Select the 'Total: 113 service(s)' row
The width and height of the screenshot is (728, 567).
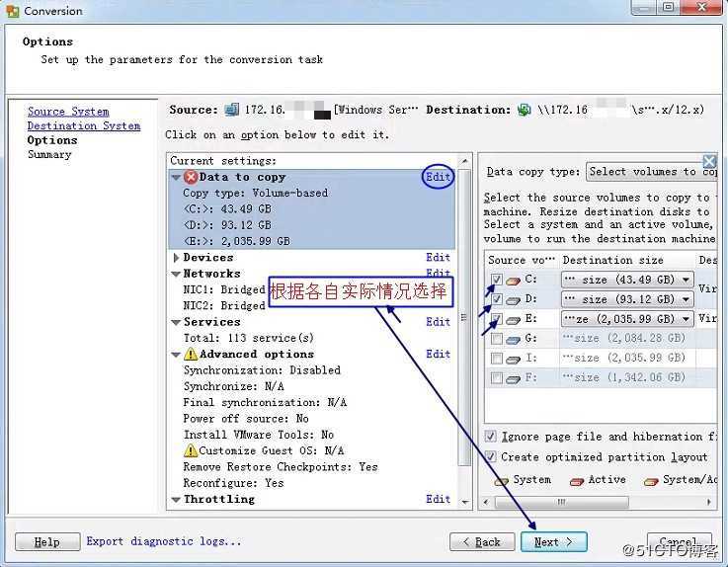[248, 338]
